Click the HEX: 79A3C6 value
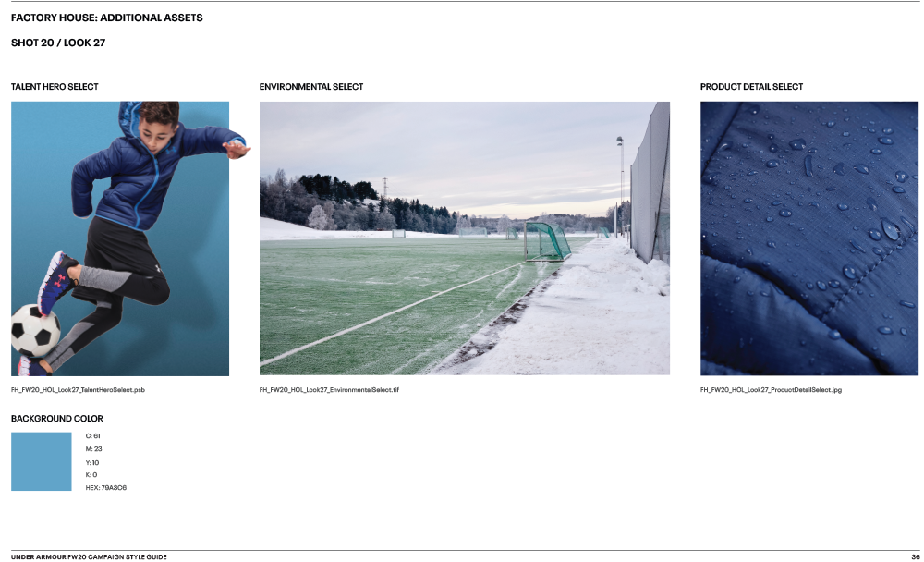The image size is (924, 562). click(106, 488)
